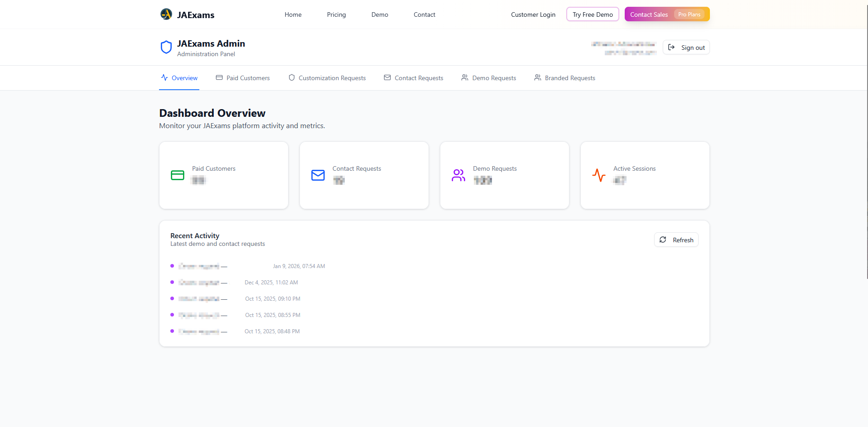
Task: Click the purple Demo Requests users icon
Action: (458, 175)
